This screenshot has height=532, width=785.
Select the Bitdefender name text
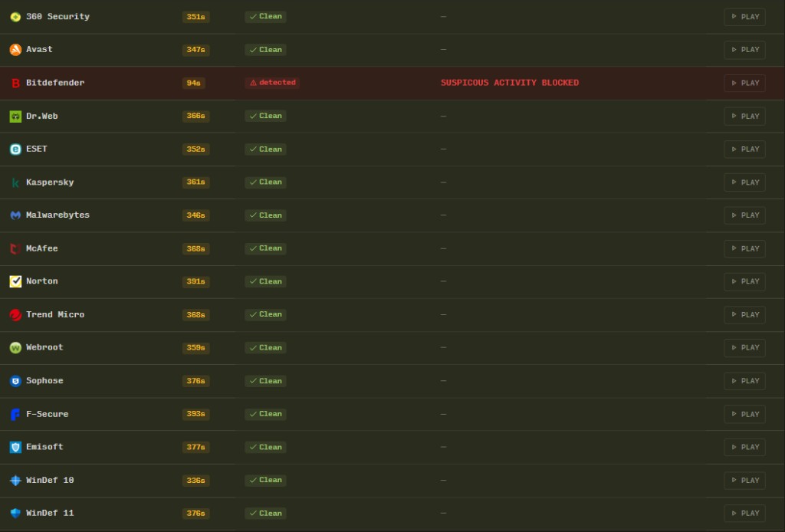pyautogui.click(x=55, y=83)
